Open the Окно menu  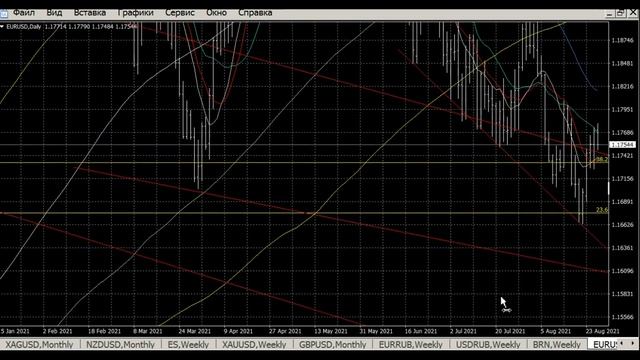(216, 13)
